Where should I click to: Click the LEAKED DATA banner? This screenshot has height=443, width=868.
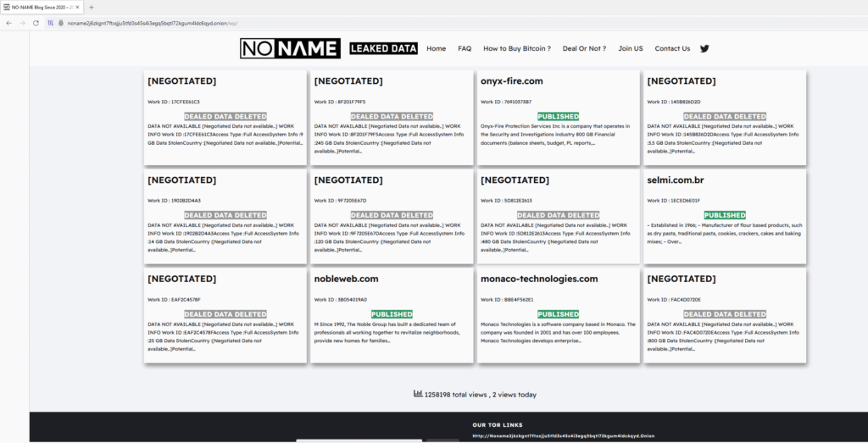384,49
